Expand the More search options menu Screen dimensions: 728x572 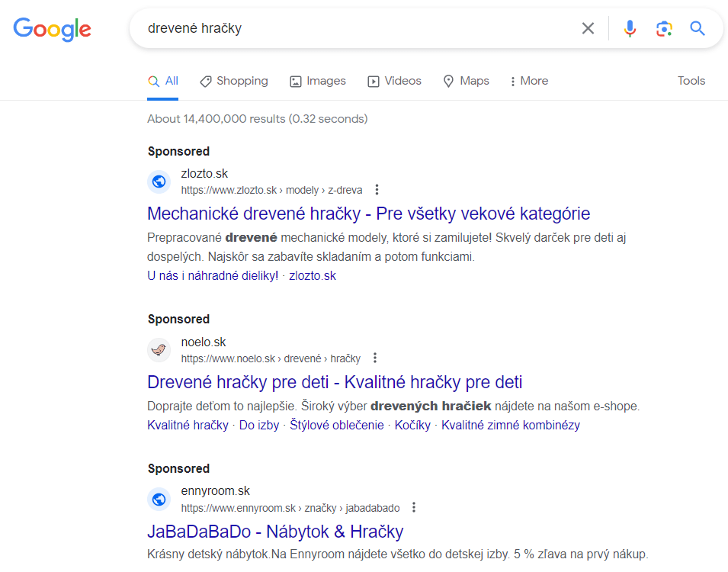(x=529, y=82)
